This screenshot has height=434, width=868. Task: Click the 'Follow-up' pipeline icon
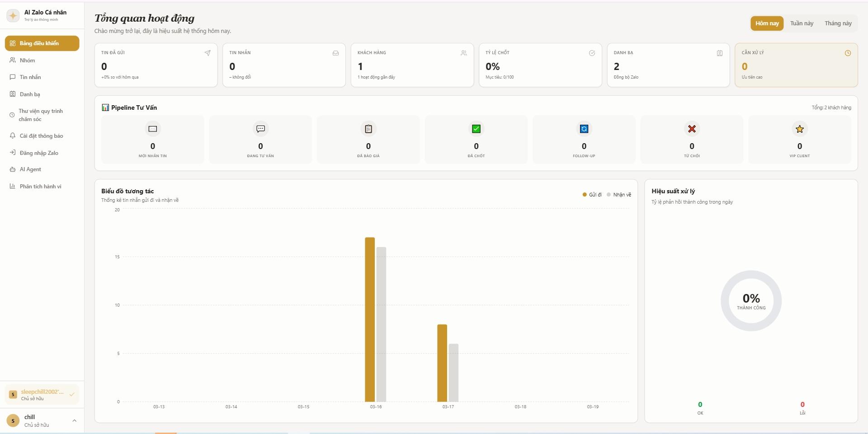point(584,129)
